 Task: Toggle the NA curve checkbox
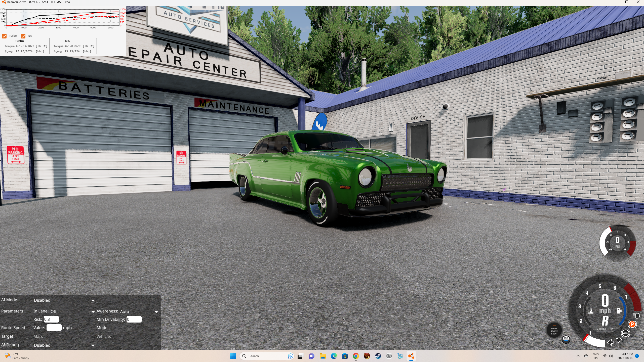coord(23,36)
